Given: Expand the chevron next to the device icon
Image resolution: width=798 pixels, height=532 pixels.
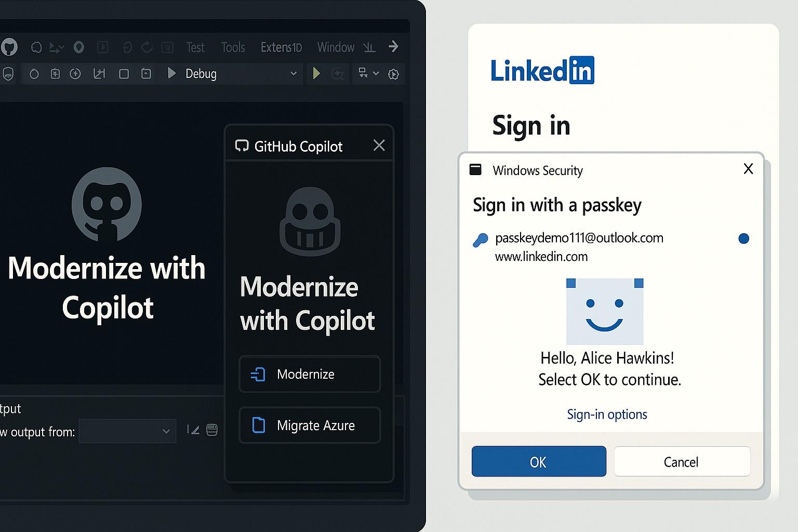Looking at the screenshot, I should tap(376, 74).
